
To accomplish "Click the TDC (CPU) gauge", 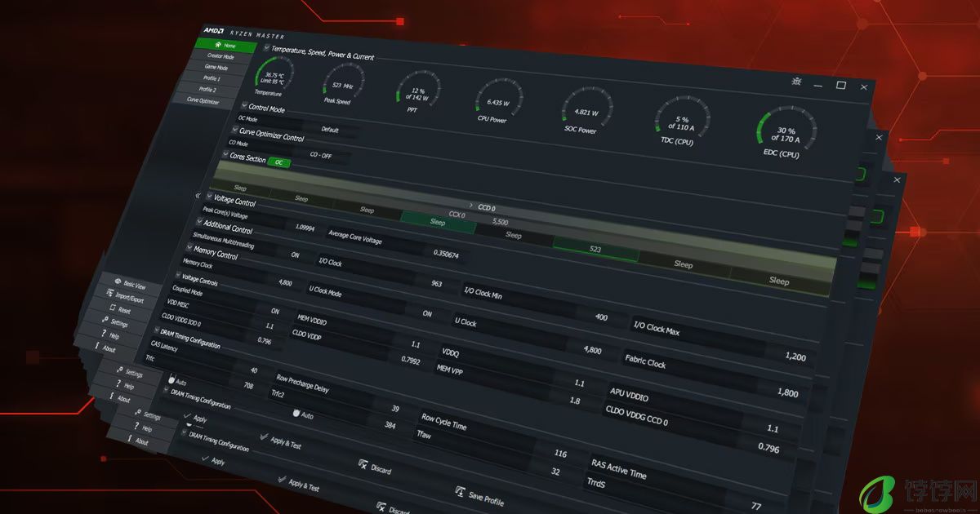I will coord(682,122).
